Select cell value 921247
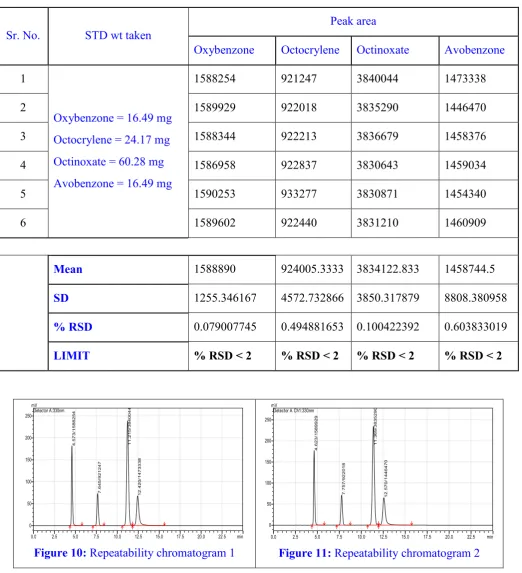The width and height of the screenshot is (522, 573). 299,79
